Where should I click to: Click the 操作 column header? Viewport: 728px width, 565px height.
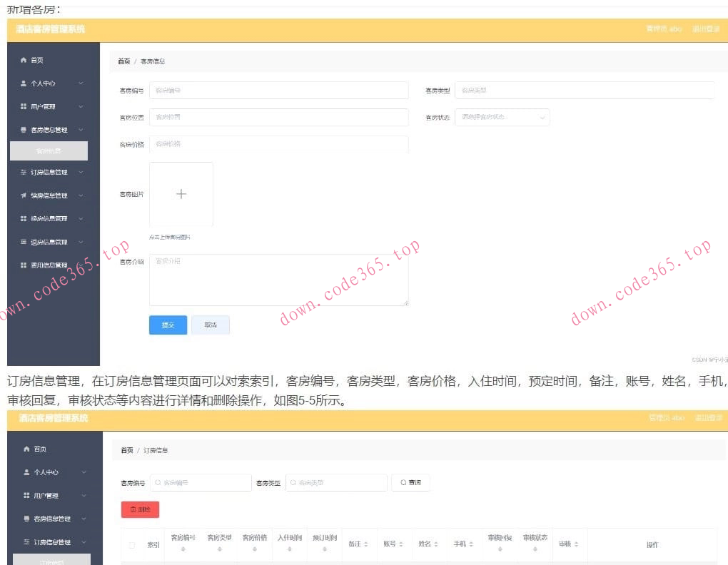tap(652, 545)
